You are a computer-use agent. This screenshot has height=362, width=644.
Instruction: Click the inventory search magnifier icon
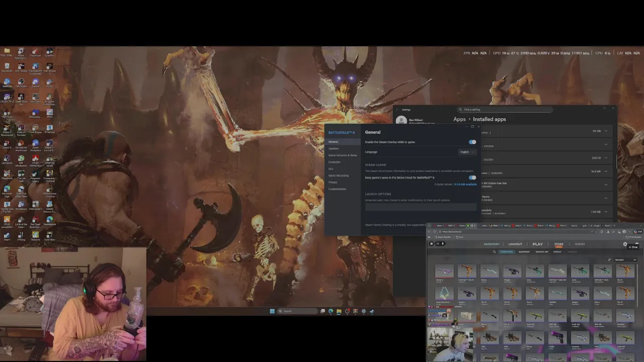[495, 252]
